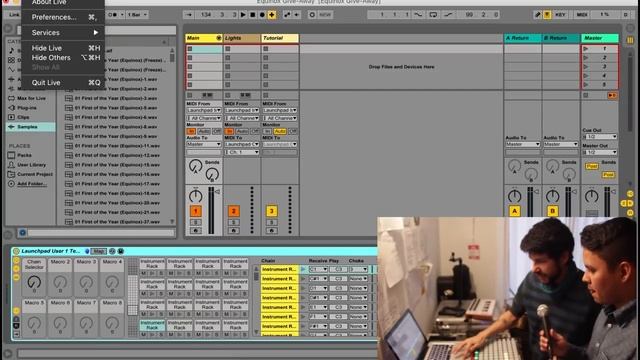Click the Add Folder link

pos(32,184)
